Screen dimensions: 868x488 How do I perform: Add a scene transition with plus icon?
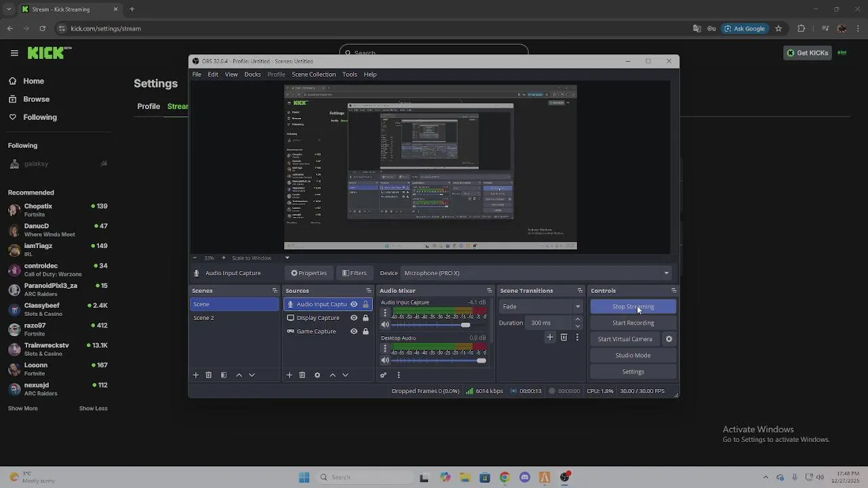tap(550, 337)
